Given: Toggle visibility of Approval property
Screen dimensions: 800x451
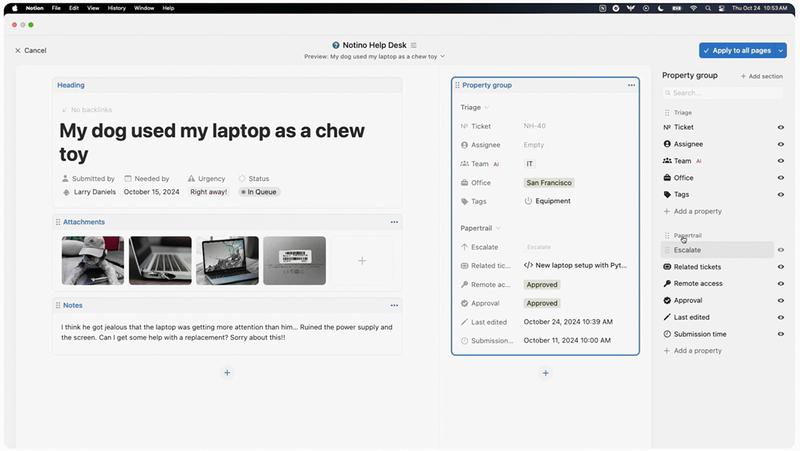Looking at the screenshot, I should (781, 300).
